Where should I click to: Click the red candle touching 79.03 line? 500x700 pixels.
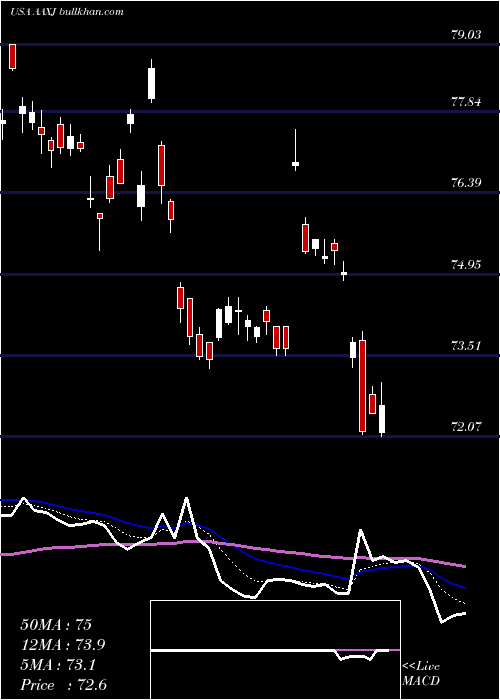[12, 57]
